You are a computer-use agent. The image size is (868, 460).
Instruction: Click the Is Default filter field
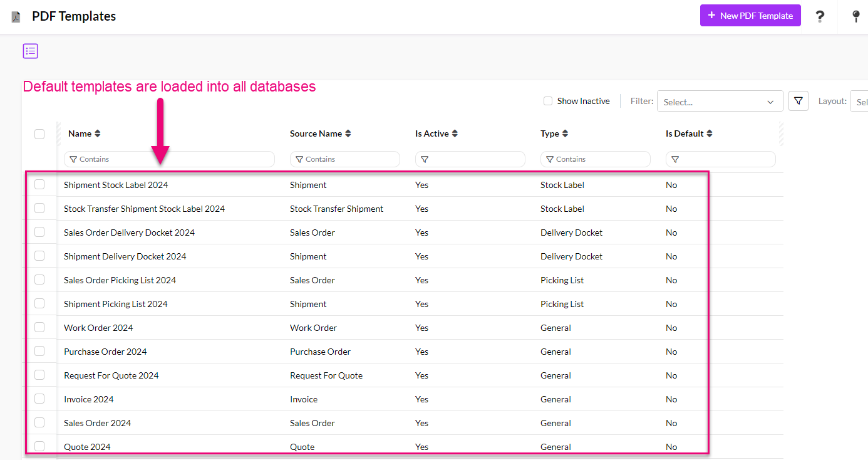point(720,159)
